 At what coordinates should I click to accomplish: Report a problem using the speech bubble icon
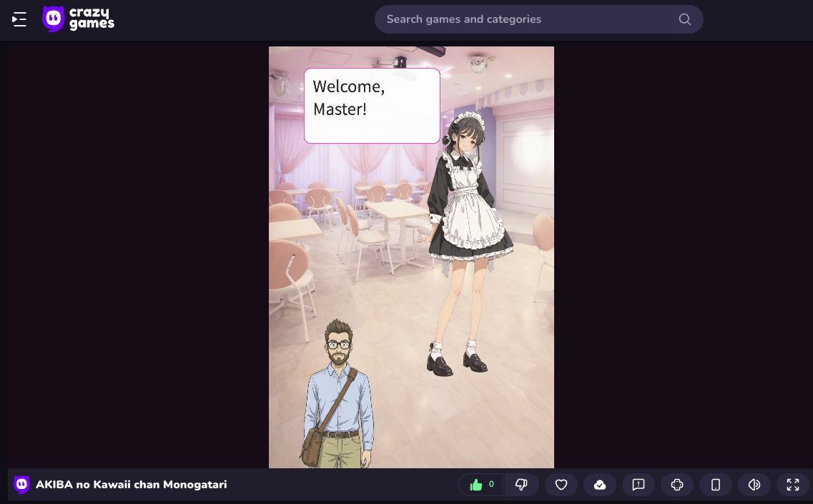[638, 484]
